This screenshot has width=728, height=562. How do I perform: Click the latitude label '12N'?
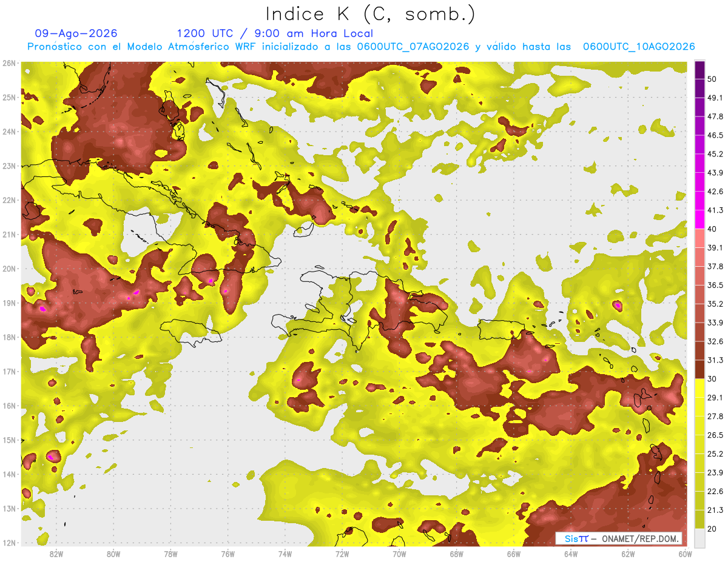tap(8, 543)
